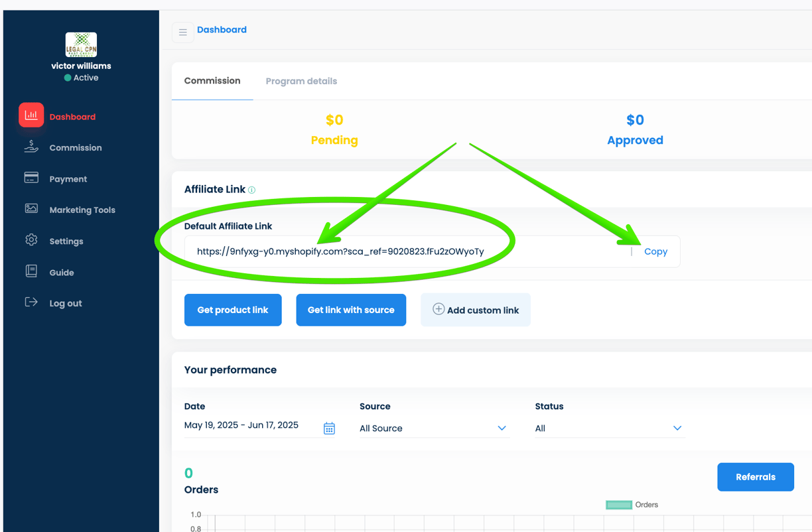This screenshot has height=532, width=812.
Task: Select the Commission tab
Action: pyautogui.click(x=212, y=81)
